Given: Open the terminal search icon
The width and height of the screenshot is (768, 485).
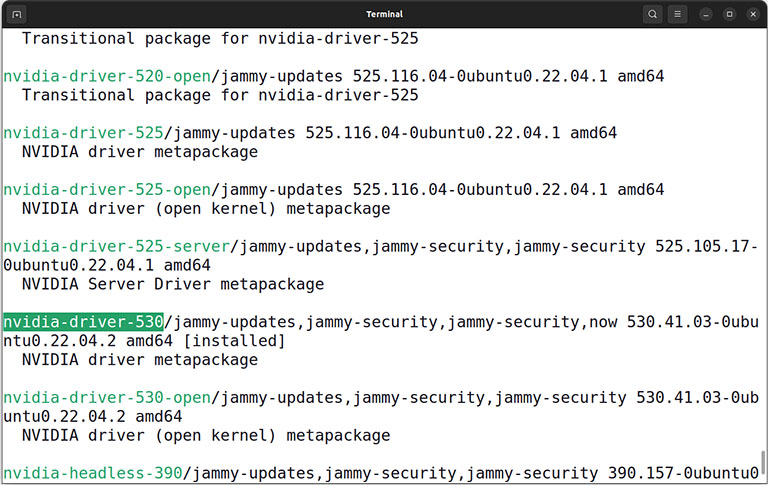Looking at the screenshot, I should 652,14.
